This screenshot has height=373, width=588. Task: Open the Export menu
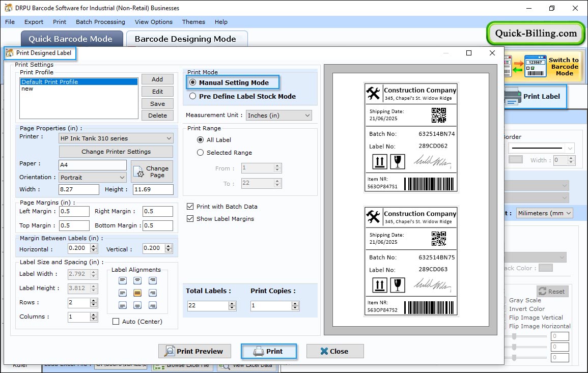tap(34, 22)
